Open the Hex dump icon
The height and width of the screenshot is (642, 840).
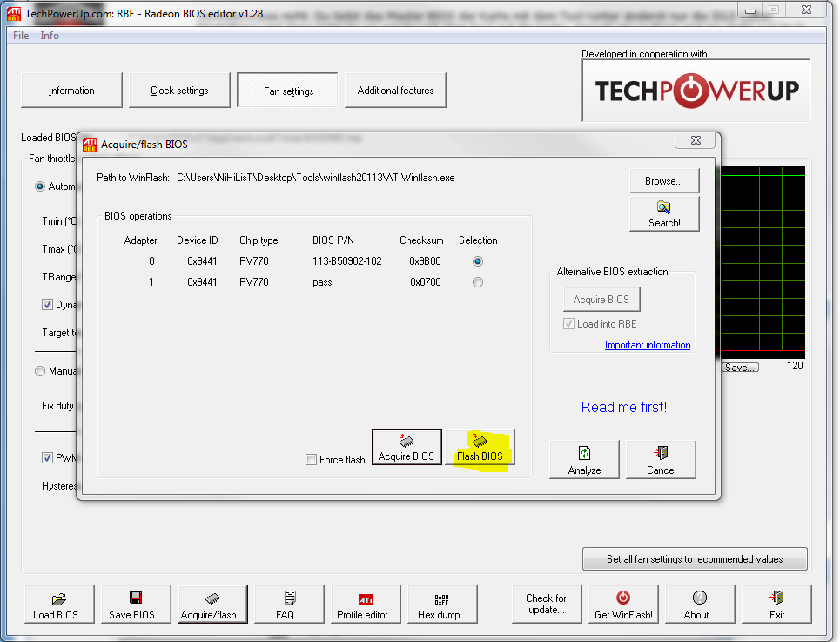point(442,599)
